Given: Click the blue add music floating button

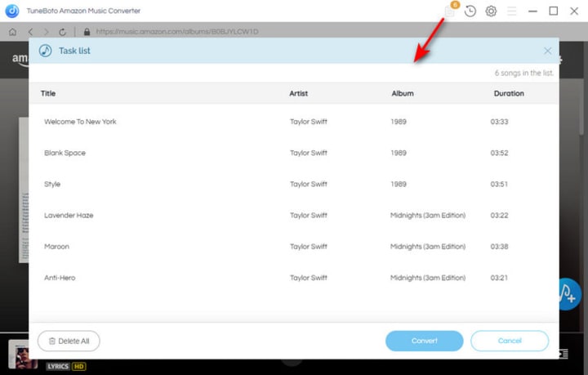Looking at the screenshot, I should click(x=569, y=294).
